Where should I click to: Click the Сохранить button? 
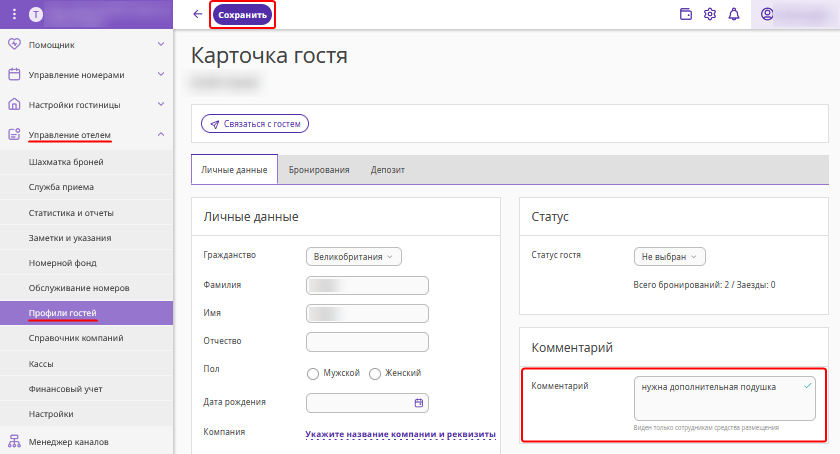[241, 15]
